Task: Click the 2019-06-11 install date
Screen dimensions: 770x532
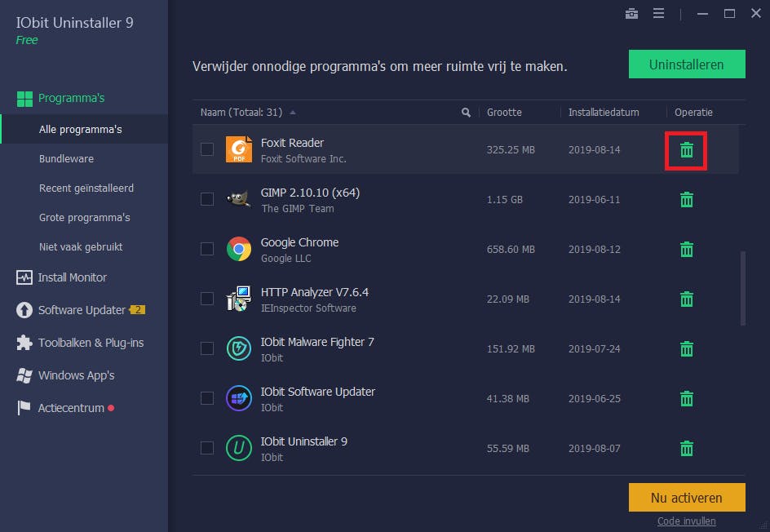Action: 594,199
